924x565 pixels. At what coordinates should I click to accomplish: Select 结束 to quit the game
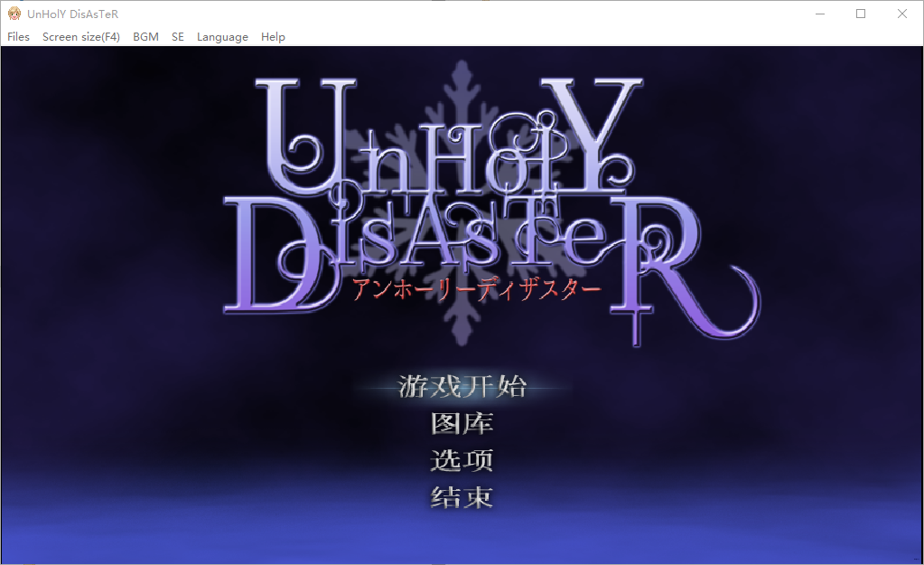(x=462, y=497)
